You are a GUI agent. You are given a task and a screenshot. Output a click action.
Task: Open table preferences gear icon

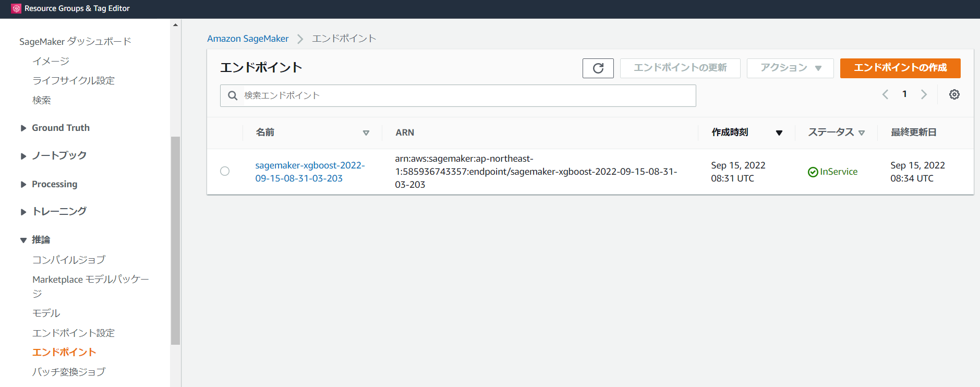tap(954, 94)
